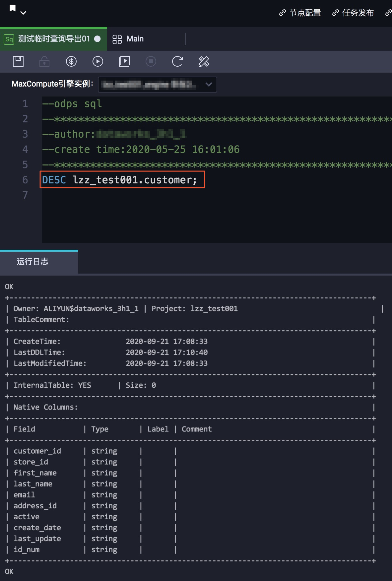
Task: Click the --author comment line
Action: coord(114,134)
